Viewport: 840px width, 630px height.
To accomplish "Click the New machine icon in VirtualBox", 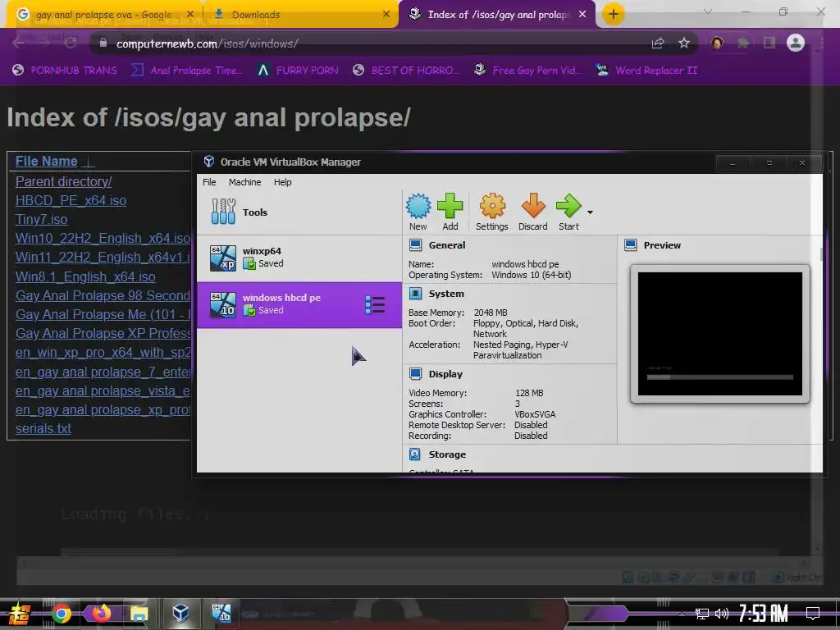I will coord(418,212).
